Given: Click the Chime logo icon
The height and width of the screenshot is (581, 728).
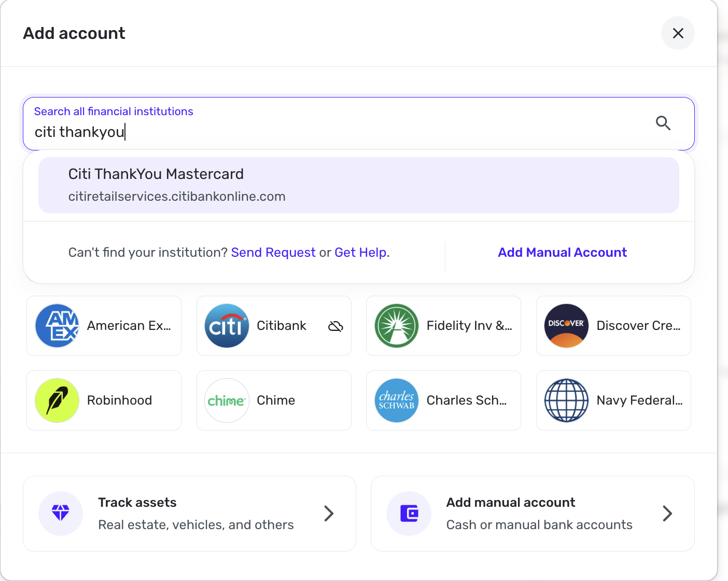Looking at the screenshot, I should pyautogui.click(x=227, y=400).
